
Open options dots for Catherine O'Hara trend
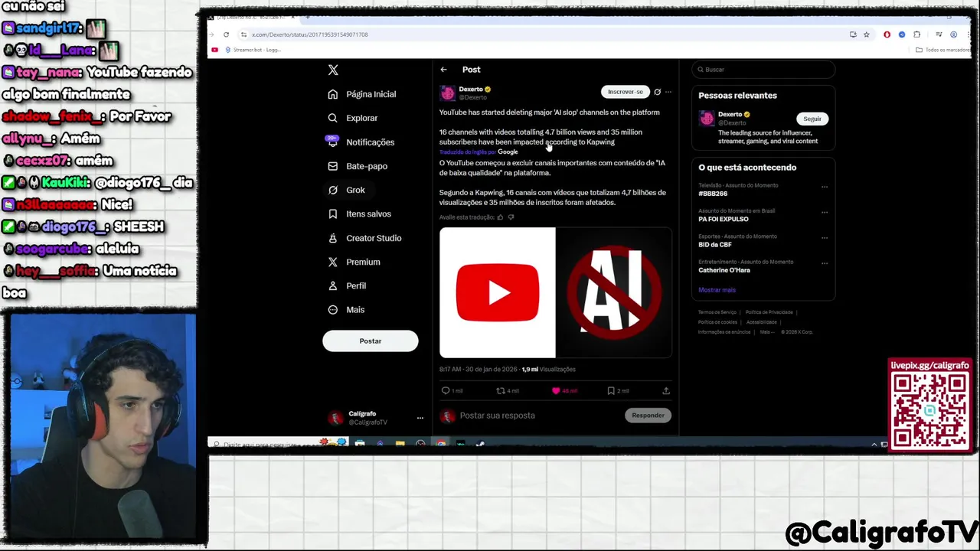coord(825,263)
